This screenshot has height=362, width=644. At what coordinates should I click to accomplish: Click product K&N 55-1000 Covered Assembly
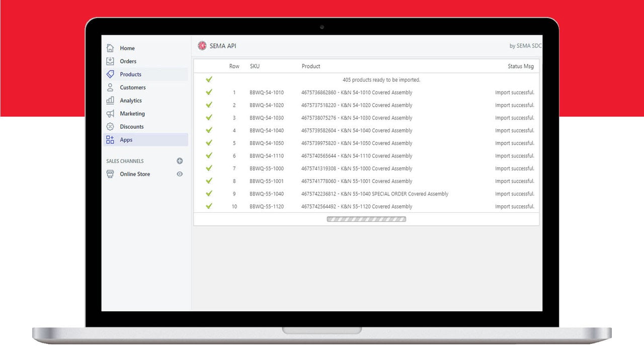pos(357,168)
